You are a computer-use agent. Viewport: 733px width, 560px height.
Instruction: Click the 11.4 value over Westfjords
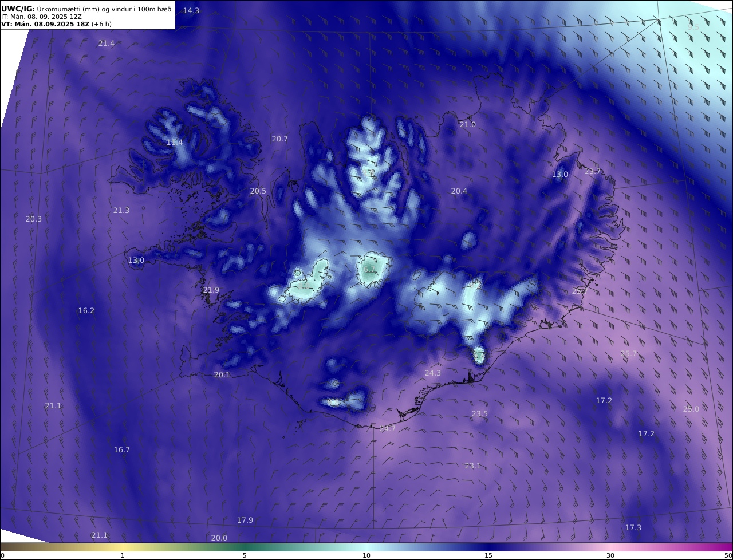point(175,143)
